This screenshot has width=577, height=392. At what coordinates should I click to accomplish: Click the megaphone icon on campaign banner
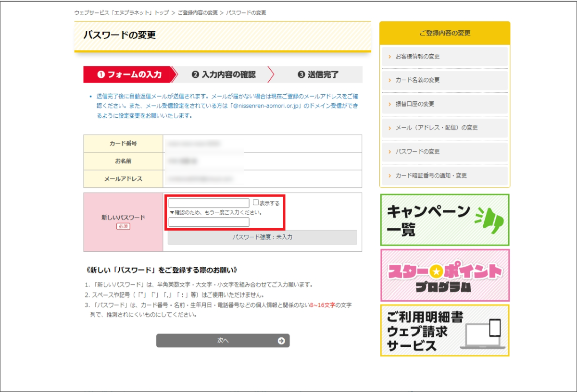pos(489,220)
